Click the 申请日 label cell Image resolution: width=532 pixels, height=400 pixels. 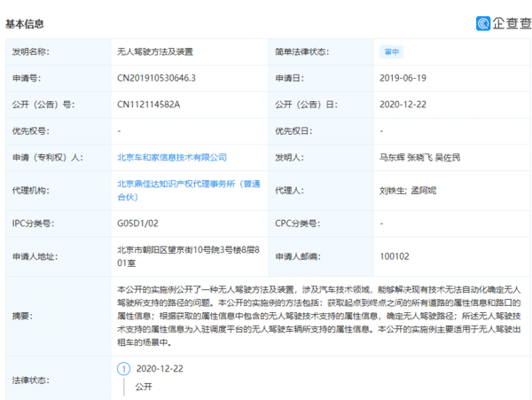click(321, 78)
